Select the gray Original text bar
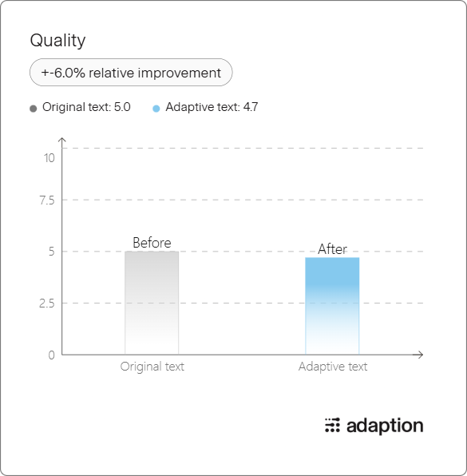467x476 pixels. point(152,303)
